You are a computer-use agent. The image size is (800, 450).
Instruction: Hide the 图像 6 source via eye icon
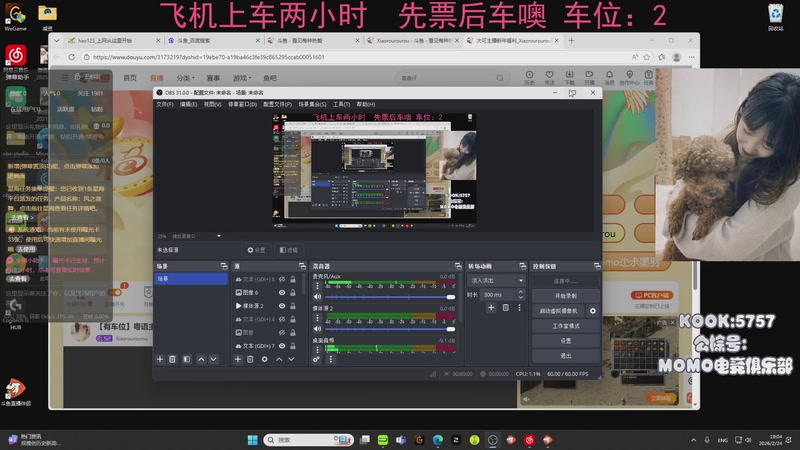click(x=282, y=292)
